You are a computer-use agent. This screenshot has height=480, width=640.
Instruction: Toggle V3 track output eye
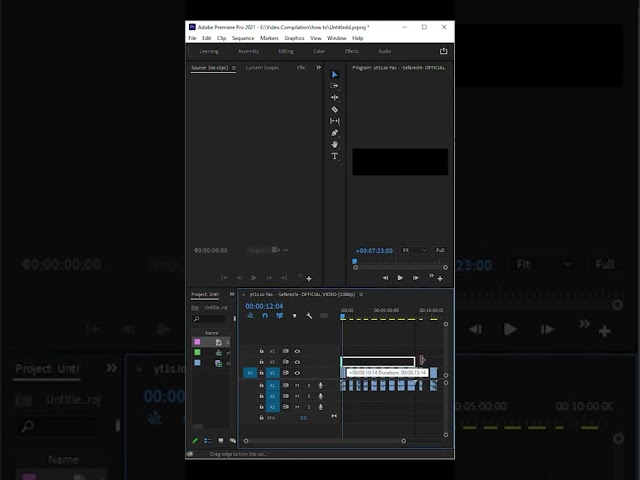[x=297, y=351]
